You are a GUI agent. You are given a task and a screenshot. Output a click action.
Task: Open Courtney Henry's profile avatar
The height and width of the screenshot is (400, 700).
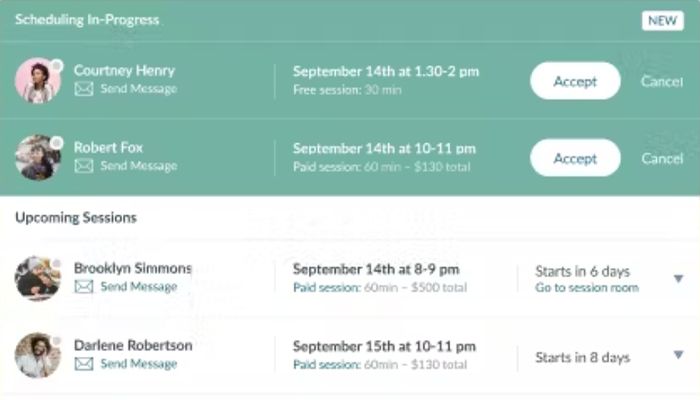(38, 80)
